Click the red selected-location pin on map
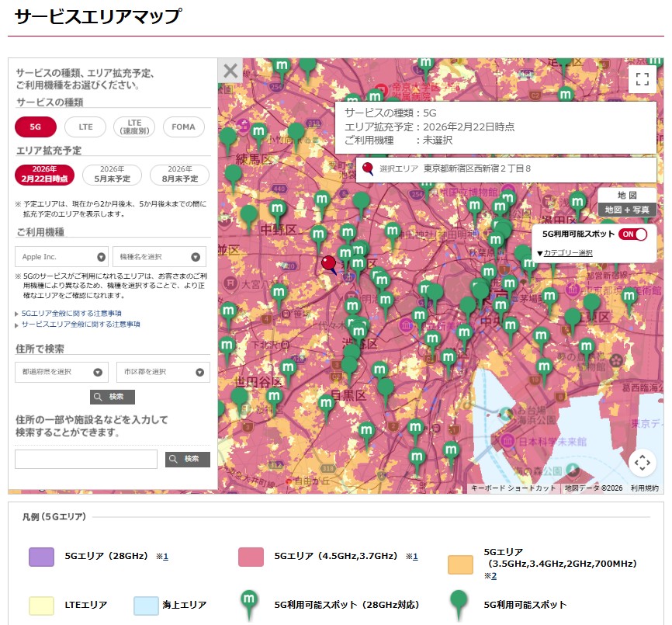Screen dimensions: 672x625 [329, 264]
